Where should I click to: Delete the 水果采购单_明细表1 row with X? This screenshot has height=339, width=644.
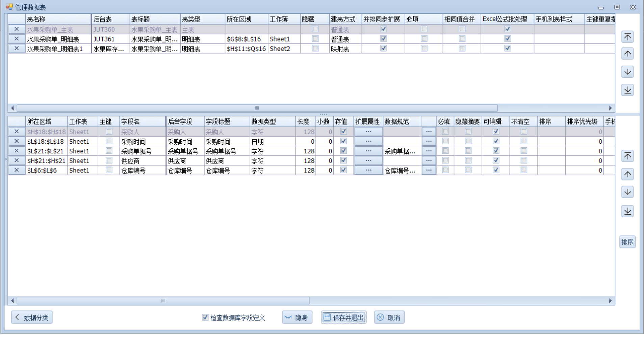[x=16, y=49]
